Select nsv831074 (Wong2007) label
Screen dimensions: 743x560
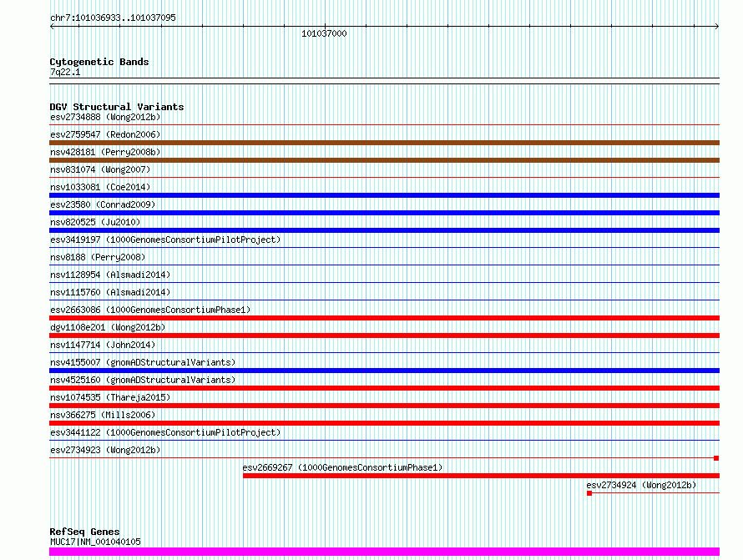pyautogui.click(x=100, y=169)
